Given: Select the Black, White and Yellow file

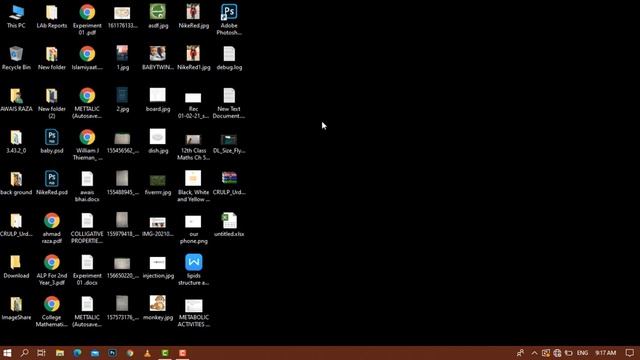Looking at the screenshot, I should tap(193, 186).
